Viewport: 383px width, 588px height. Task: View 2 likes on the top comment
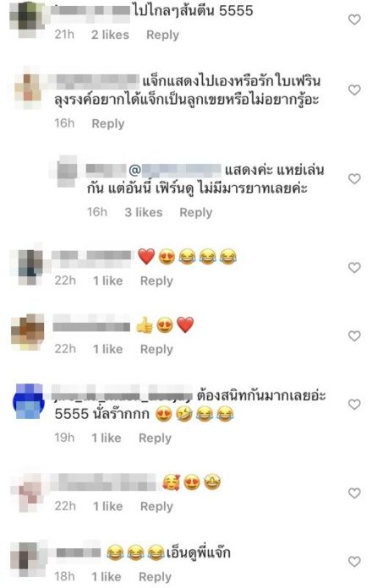click(110, 35)
